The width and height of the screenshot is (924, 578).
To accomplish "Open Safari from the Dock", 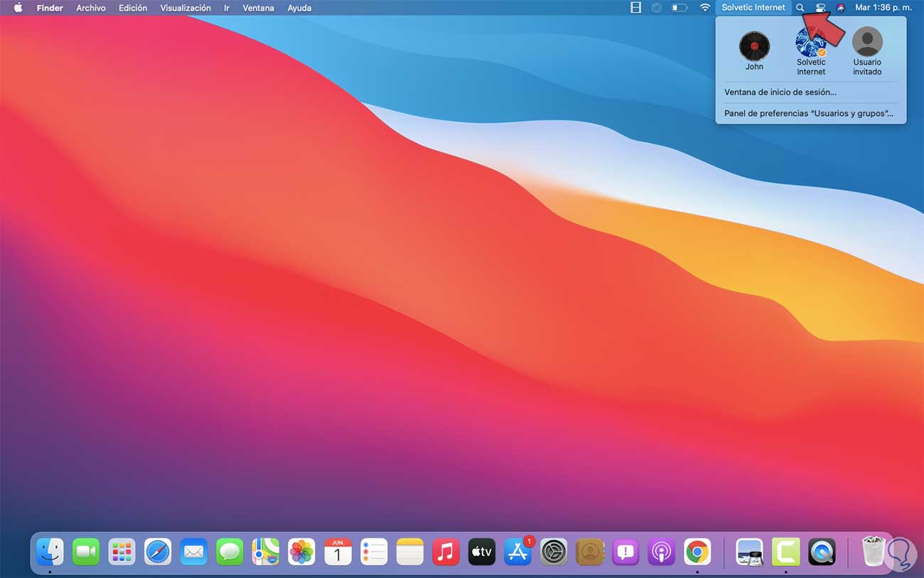I will pos(158,552).
